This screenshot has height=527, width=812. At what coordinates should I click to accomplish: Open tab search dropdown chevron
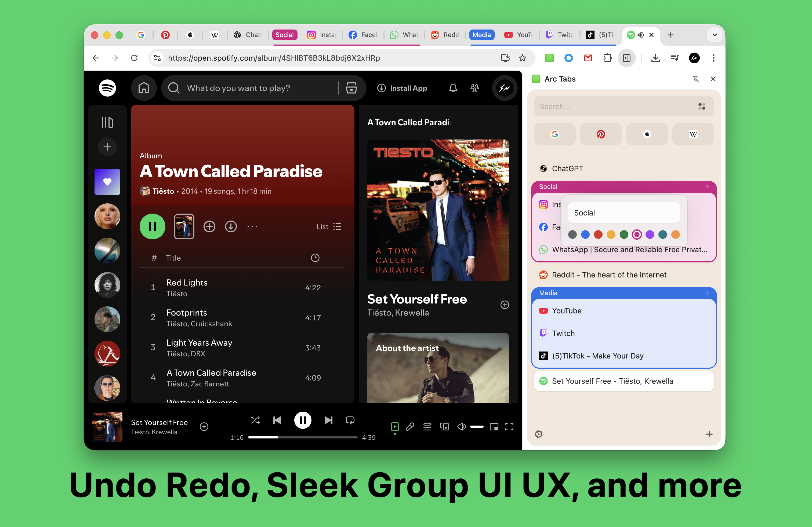point(715,35)
